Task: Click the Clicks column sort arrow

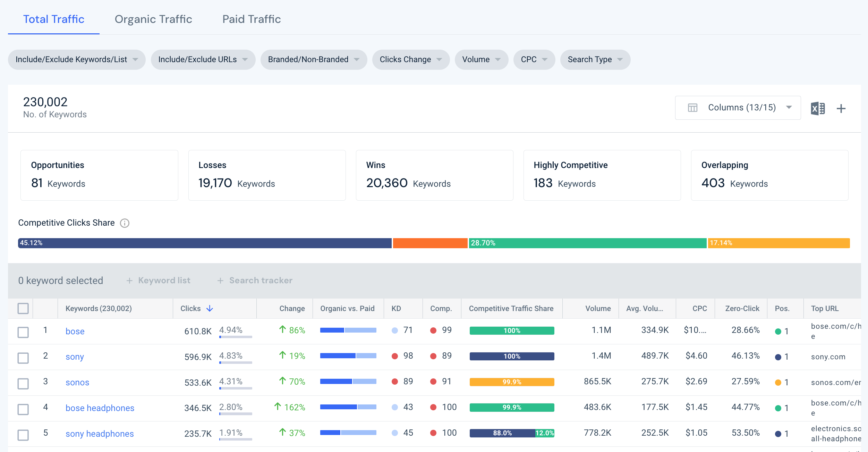Action: 210,308
